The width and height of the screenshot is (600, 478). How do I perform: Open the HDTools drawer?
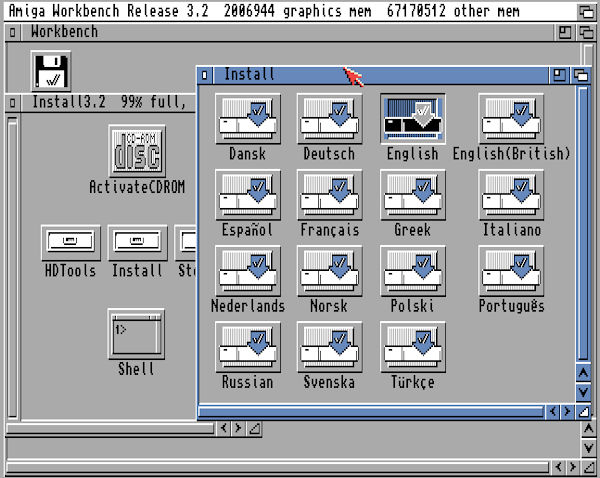(x=70, y=243)
